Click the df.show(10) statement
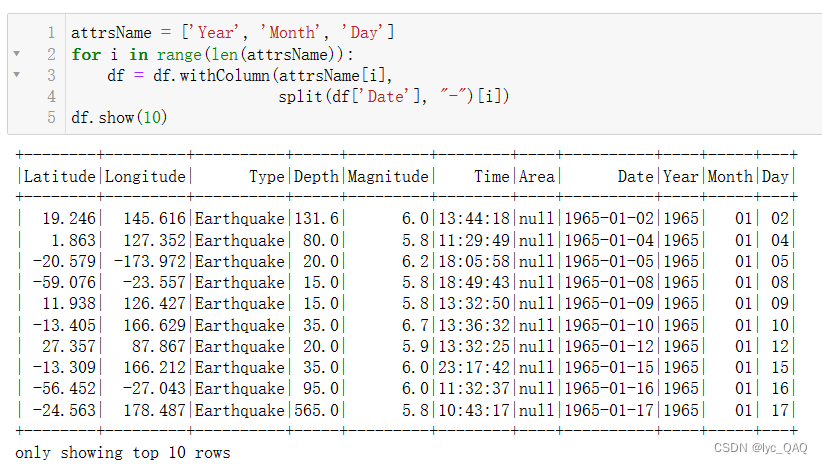822x464 pixels. (x=119, y=117)
